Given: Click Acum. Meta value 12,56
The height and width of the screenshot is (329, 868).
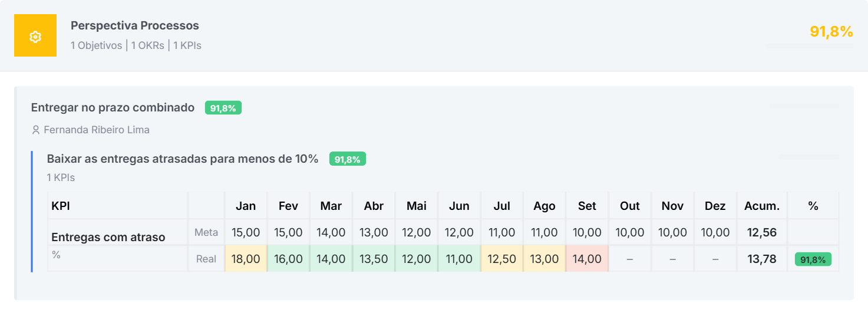Looking at the screenshot, I should 762,232.
